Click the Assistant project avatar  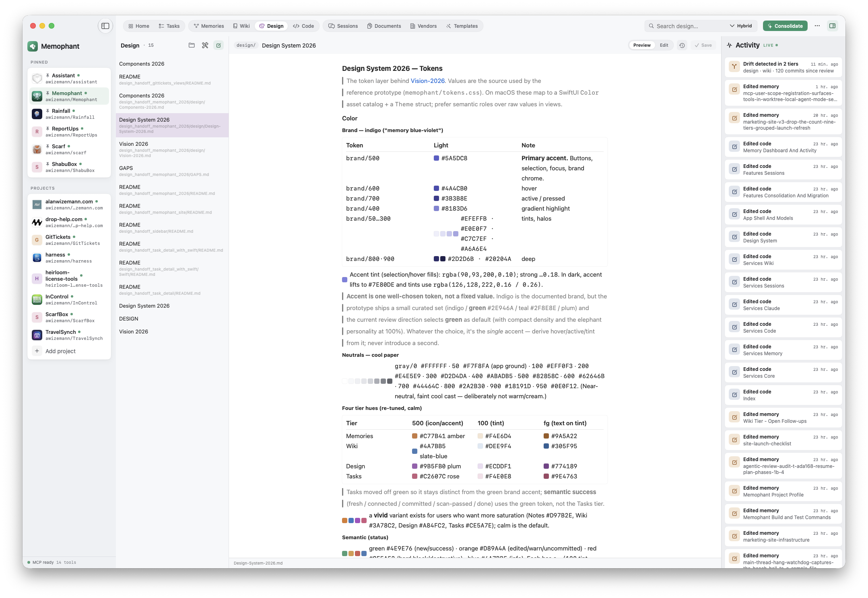click(37, 79)
